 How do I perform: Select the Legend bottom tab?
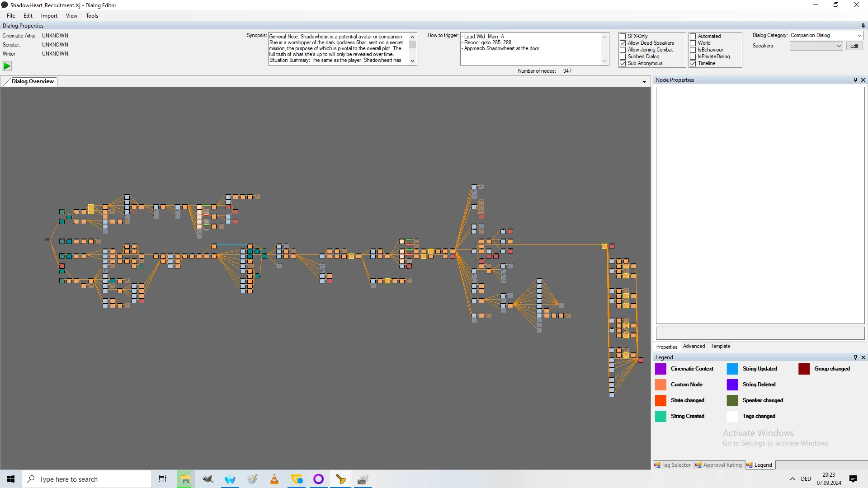(759, 465)
